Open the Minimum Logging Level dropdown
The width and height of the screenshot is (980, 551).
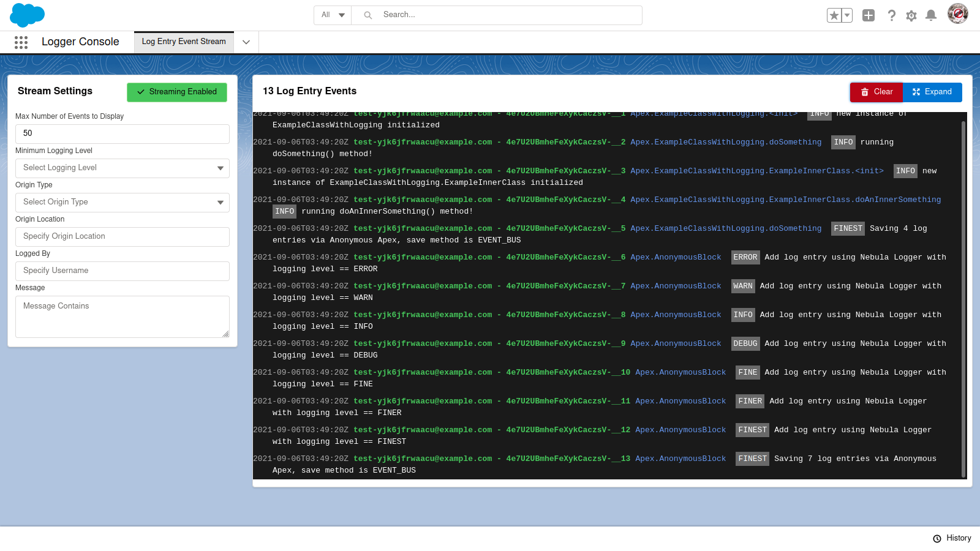click(x=123, y=168)
